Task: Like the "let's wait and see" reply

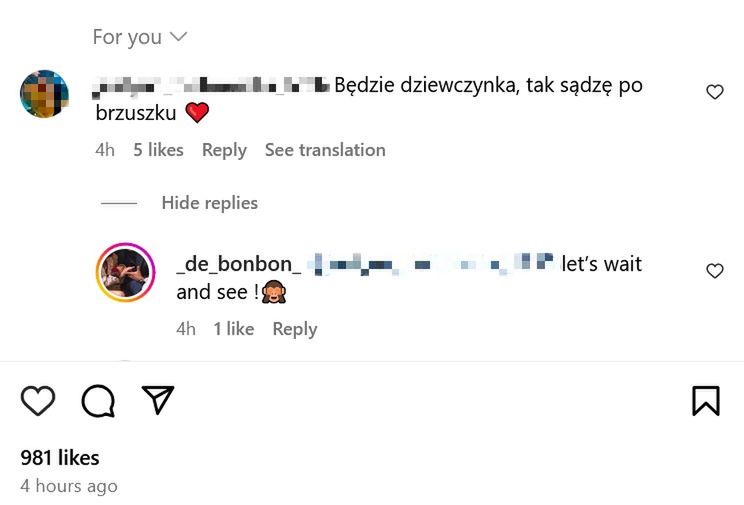Action: [x=715, y=271]
